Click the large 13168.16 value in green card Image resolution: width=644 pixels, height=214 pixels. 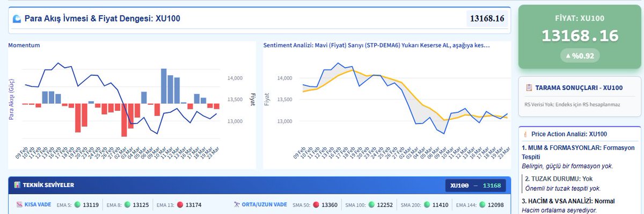580,36
